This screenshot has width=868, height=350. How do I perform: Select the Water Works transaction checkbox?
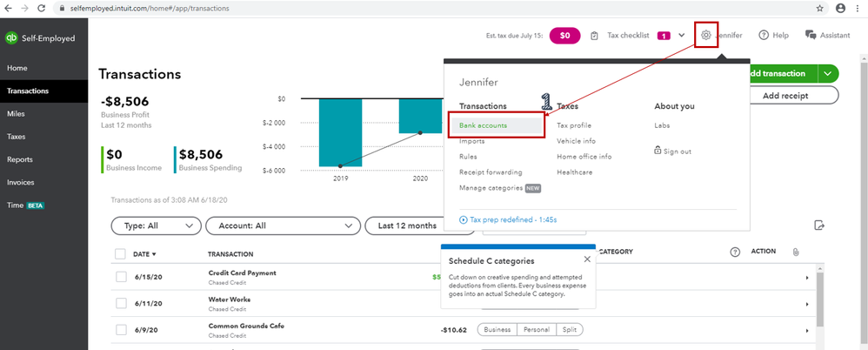point(121,303)
